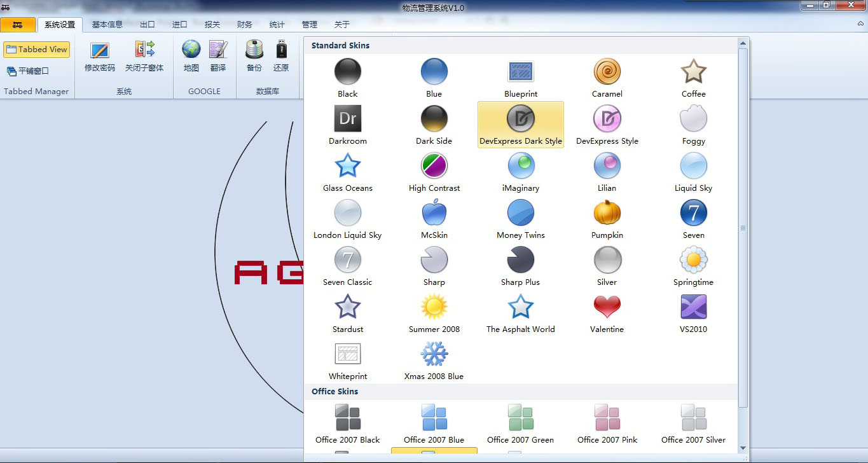Toggle the Tabbed View mode
Viewport: 868px width, 463px height.
[36, 50]
